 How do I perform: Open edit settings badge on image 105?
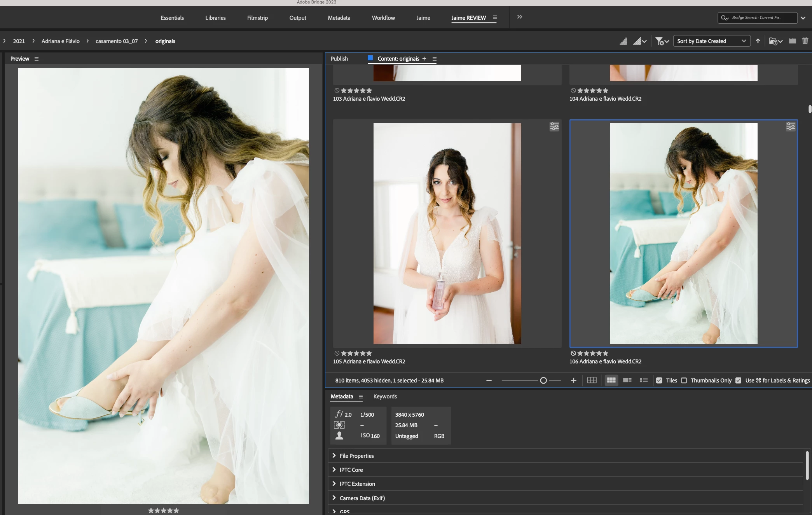pyautogui.click(x=554, y=126)
